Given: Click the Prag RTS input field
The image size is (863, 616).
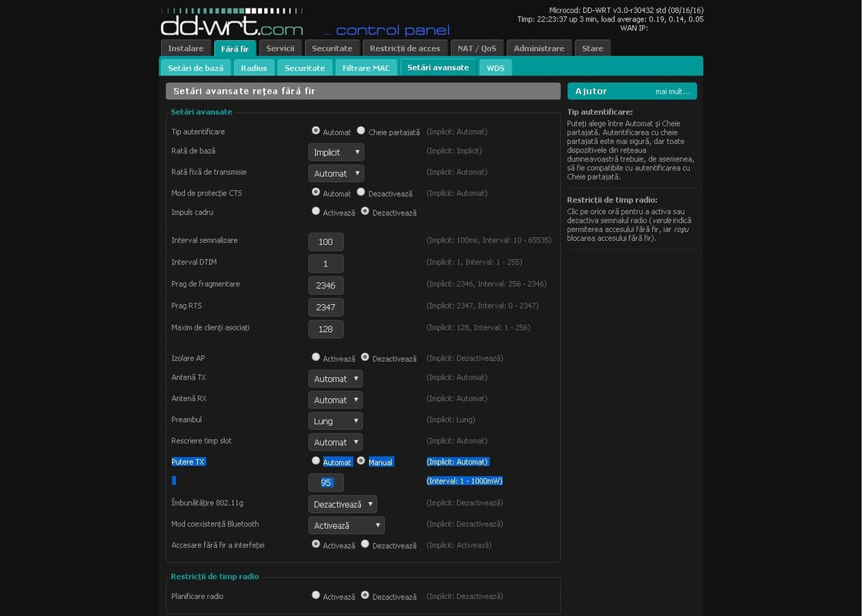Looking at the screenshot, I should click(326, 307).
